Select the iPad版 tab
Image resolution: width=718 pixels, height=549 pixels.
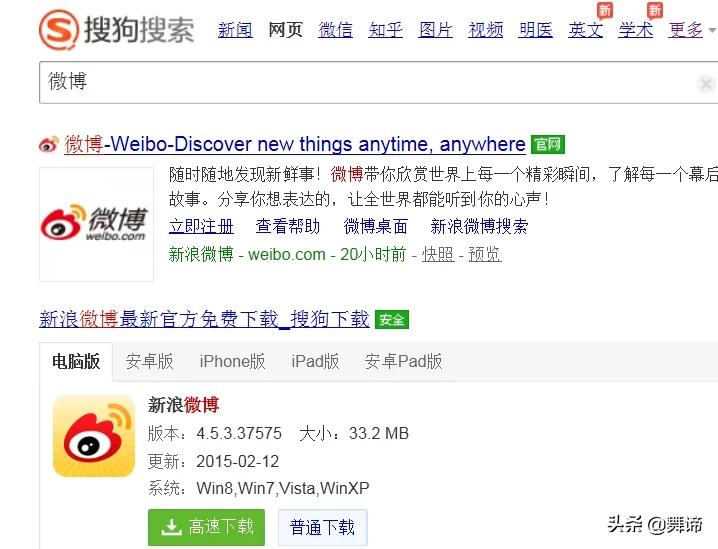(315, 361)
